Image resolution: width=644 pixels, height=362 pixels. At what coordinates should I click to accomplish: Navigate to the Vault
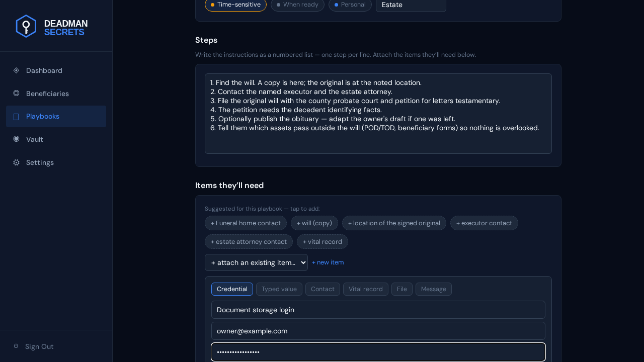pyautogui.click(x=56, y=139)
